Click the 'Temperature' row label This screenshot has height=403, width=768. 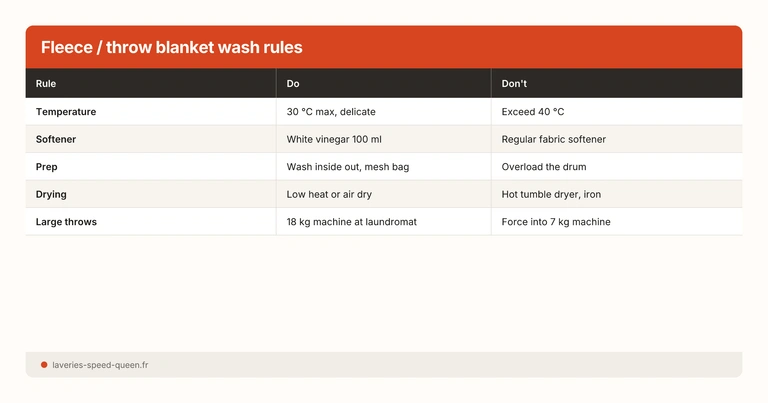click(x=66, y=112)
